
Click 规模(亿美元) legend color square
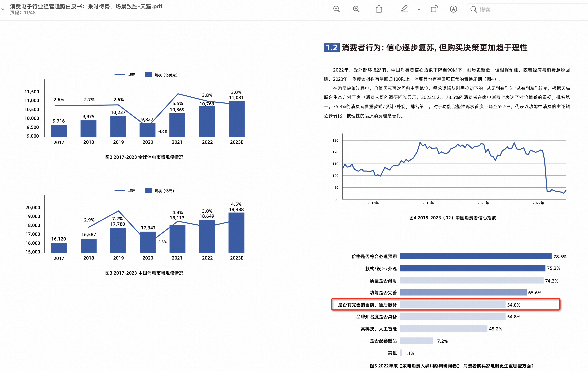click(x=148, y=74)
